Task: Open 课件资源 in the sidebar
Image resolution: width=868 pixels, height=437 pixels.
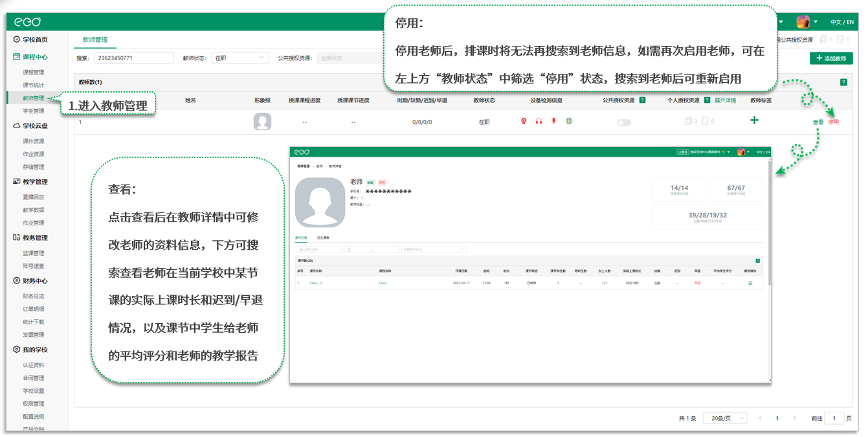Action: click(x=34, y=141)
